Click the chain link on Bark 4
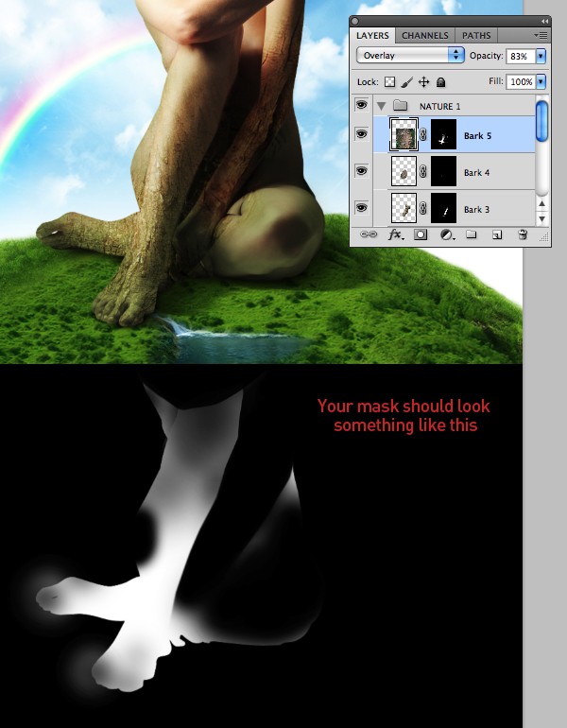 [422, 171]
